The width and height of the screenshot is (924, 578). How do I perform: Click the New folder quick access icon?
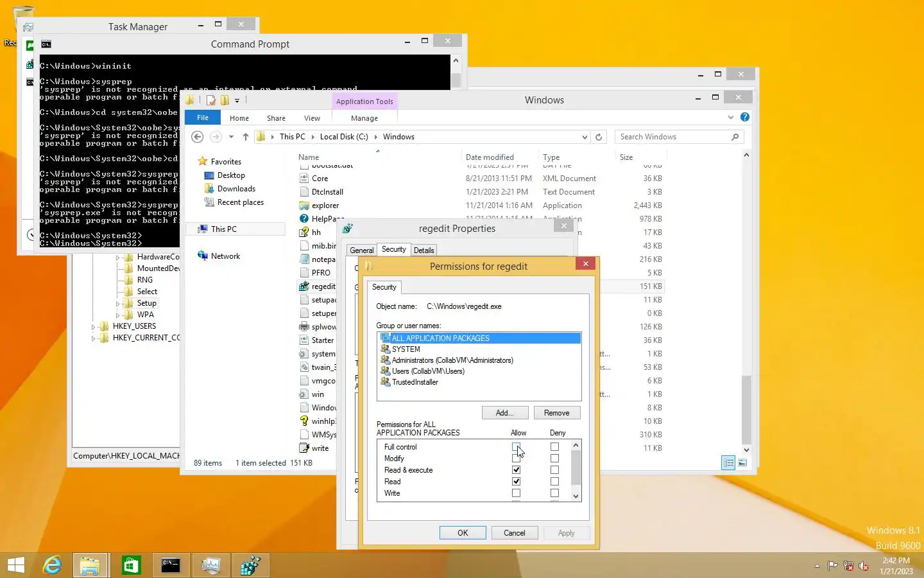click(225, 100)
